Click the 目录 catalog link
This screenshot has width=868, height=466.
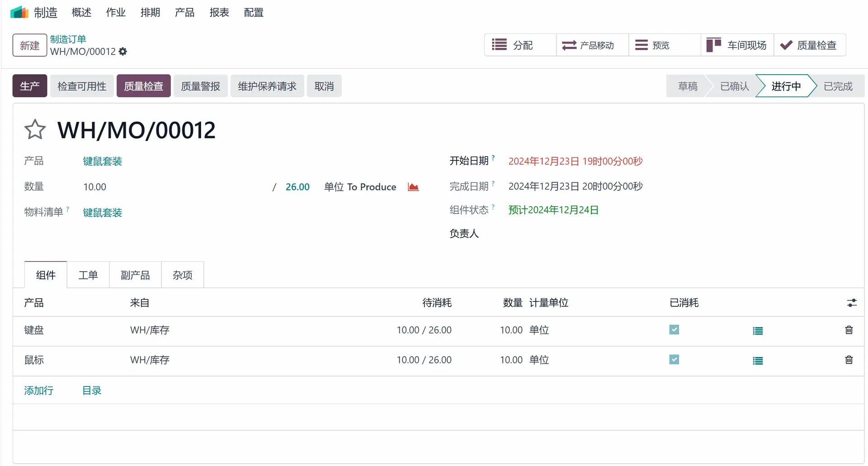92,390
